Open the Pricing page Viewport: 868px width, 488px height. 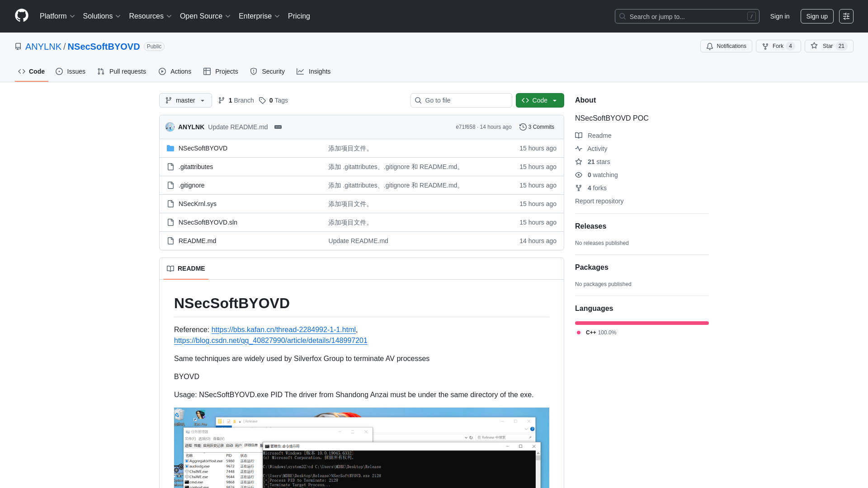[x=299, y=16]
